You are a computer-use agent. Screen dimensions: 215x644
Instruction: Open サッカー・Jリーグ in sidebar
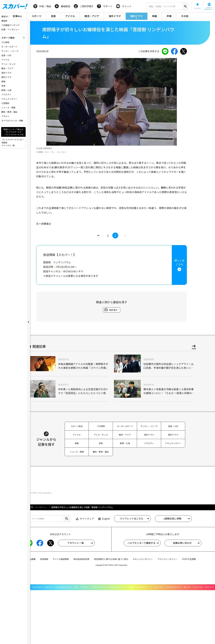coord(10,51)
